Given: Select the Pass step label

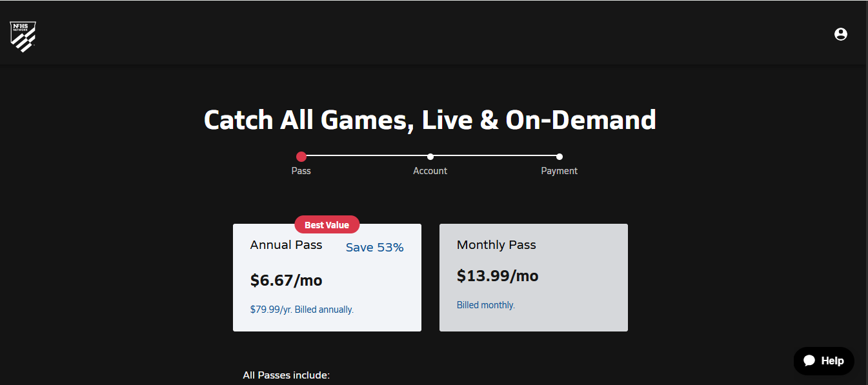Looking at the screenshot, I should pos(301,171).
